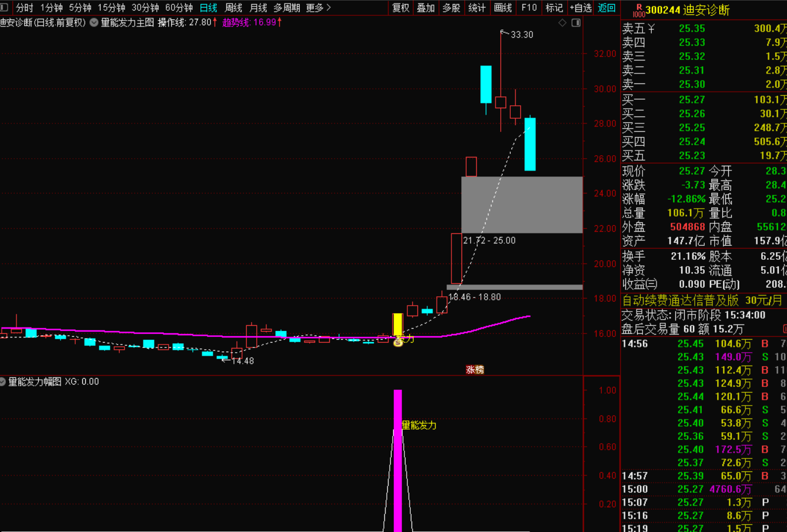Open the 量能发力主图 indicator dropdown
Image resolution: width=787 pixels, height=532 pixels.
click(94, 23)
